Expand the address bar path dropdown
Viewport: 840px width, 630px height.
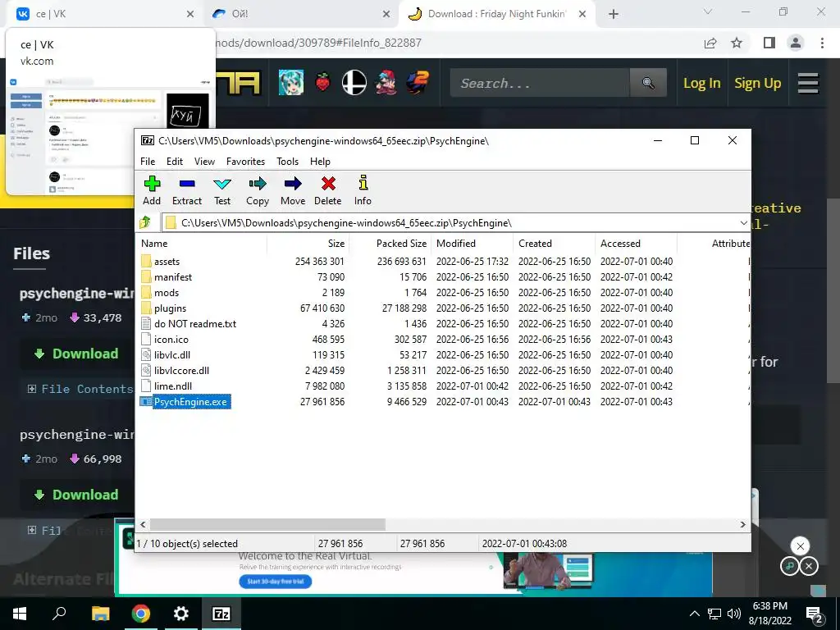click(x=743, y=223)
